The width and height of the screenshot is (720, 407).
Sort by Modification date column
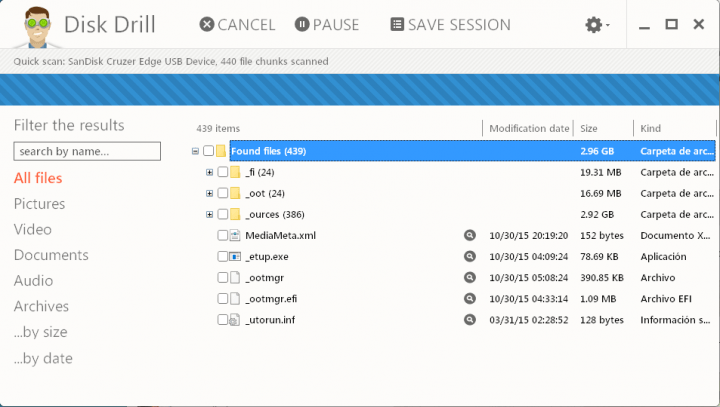pyautogui.click(x=529, y=129)
